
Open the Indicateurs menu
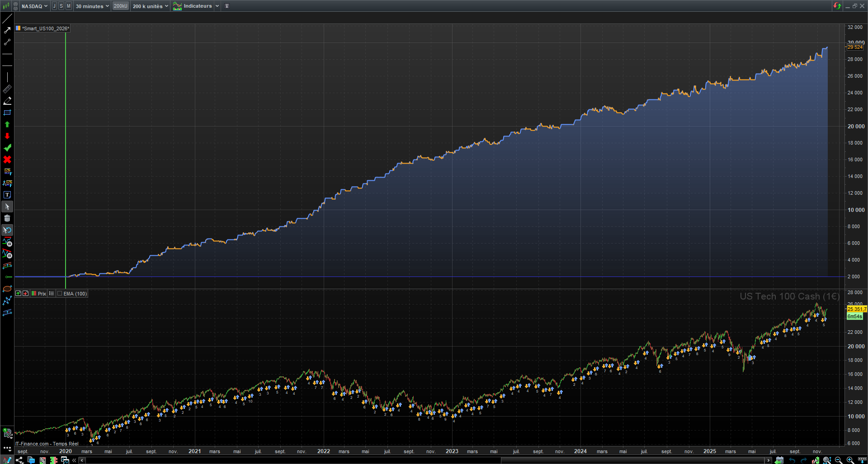pos(196,6)
